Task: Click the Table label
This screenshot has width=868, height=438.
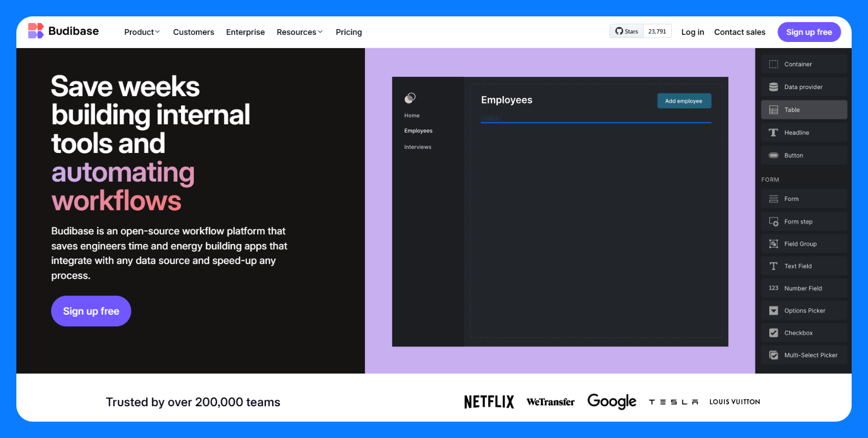Action: coord(792,110)
